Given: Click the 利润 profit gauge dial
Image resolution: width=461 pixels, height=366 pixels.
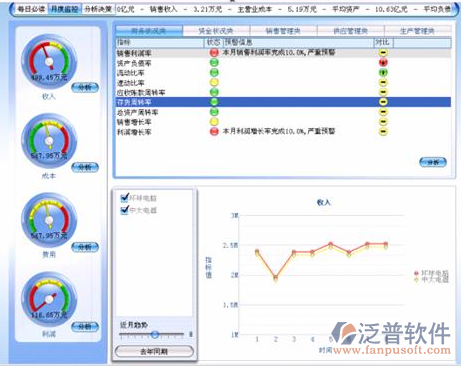Looking at the screenshot, I should tap(49, 300).
